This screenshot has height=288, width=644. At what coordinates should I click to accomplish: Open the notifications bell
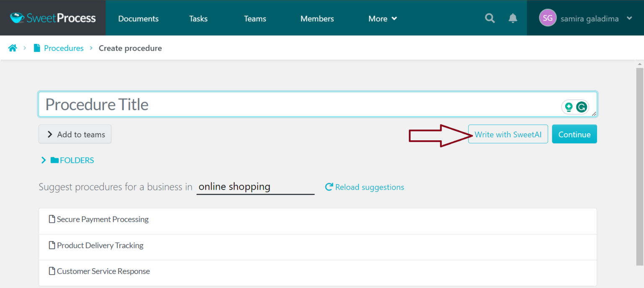pyautogui.click(x=513, y=18)
